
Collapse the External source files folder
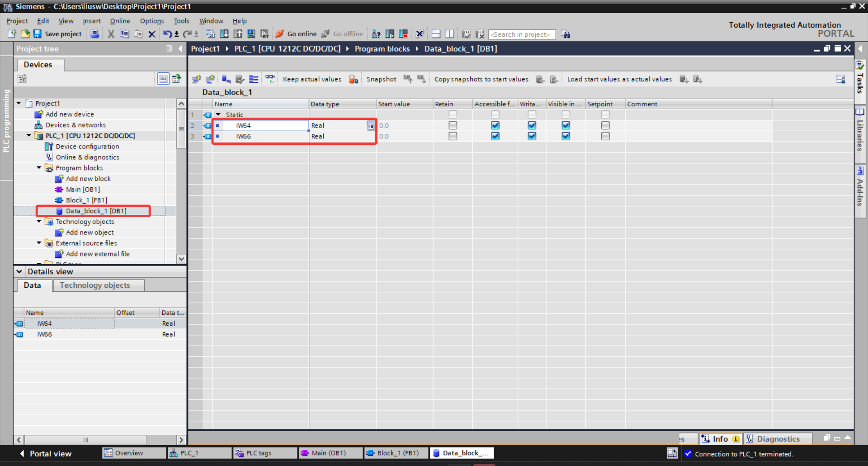[x=39, y=243]
